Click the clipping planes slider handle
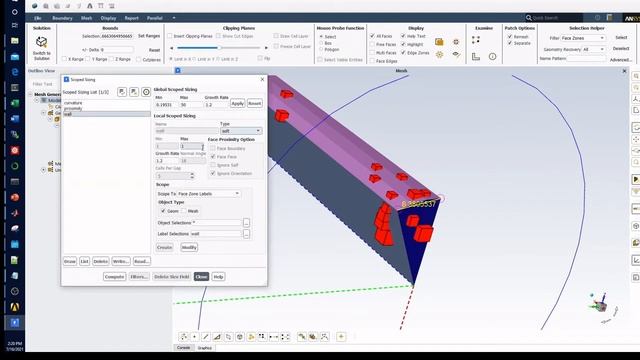 tap(219, 48)
